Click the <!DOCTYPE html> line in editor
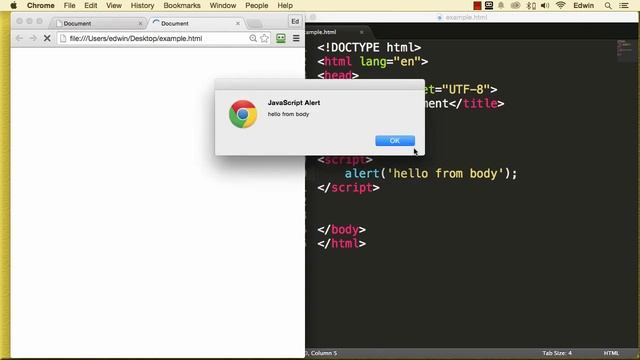The height and width of the screenshot is (360, 640). tap(369, 47)
